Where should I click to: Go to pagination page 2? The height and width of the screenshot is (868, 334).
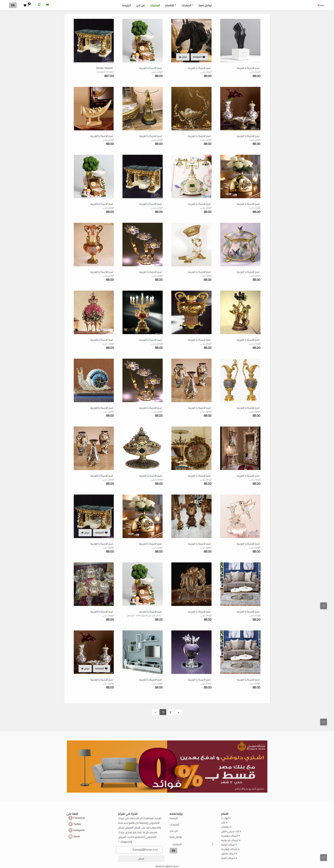[171, 712]
